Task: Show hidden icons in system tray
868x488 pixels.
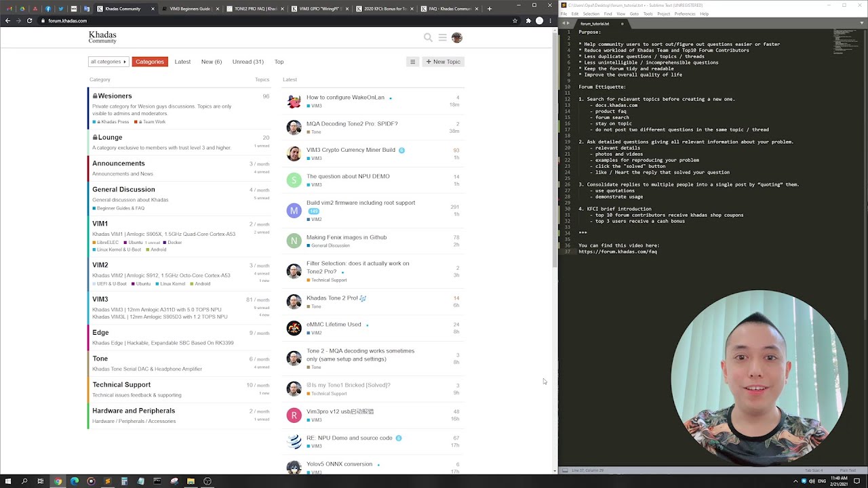Action: pos(795,481)
